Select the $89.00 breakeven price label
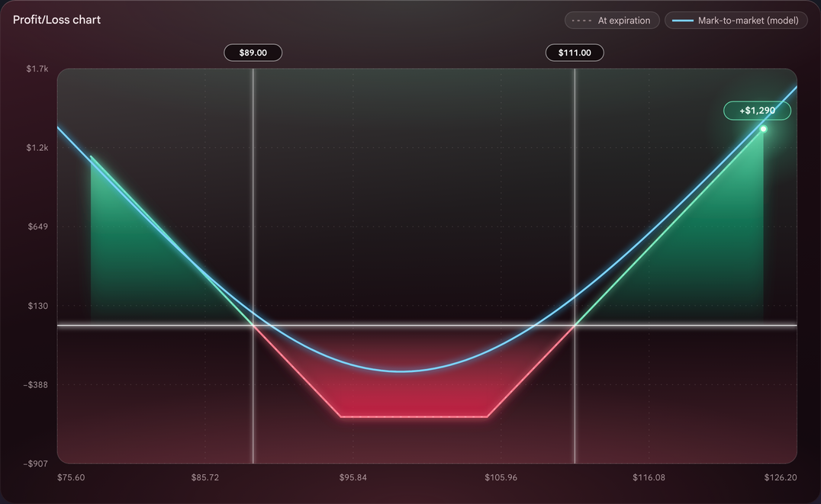Image resolution: width=821 pixels, height=504 pixels. tap(253, 53)
